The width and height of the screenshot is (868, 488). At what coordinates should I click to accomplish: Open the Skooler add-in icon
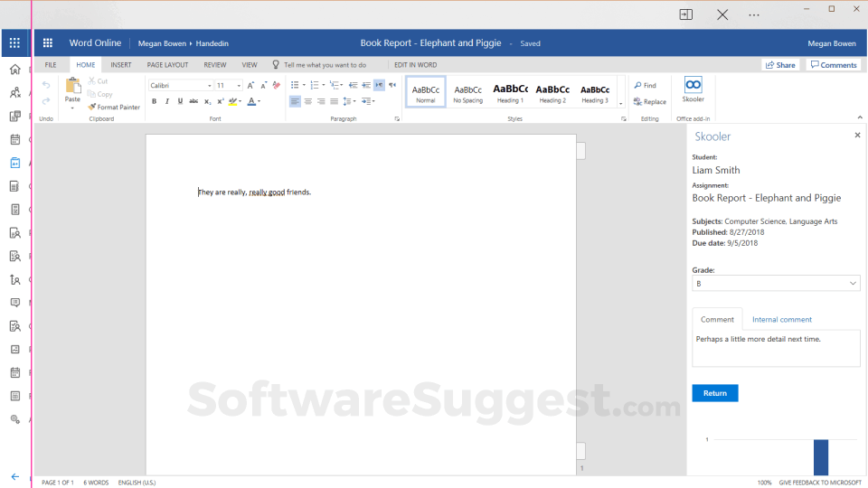pos(693,89)
